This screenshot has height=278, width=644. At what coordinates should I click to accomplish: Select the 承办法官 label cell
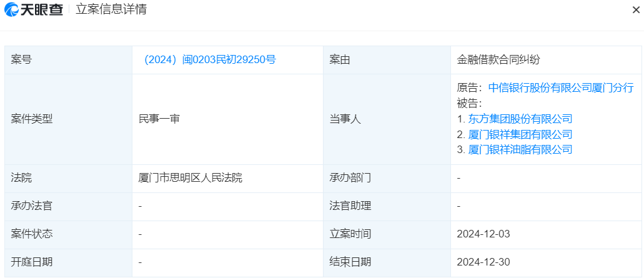[x=68, y=207]
